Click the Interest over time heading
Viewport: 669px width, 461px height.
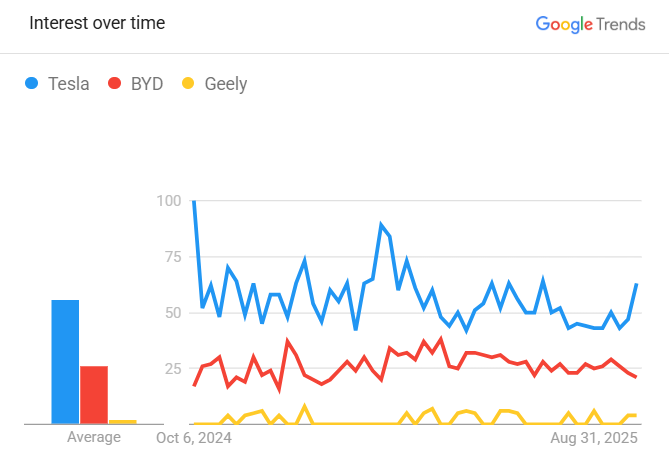click(x=97, y=23)
